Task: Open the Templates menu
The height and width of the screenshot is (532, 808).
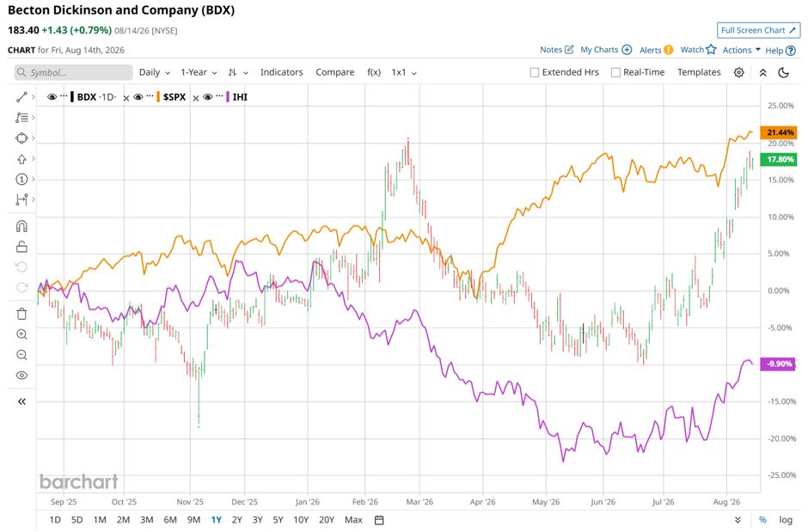Action: coord(699,72)
